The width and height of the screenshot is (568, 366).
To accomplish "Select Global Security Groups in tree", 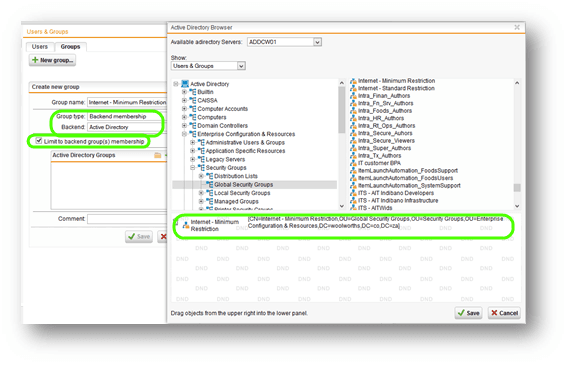I will pos(243,185).
